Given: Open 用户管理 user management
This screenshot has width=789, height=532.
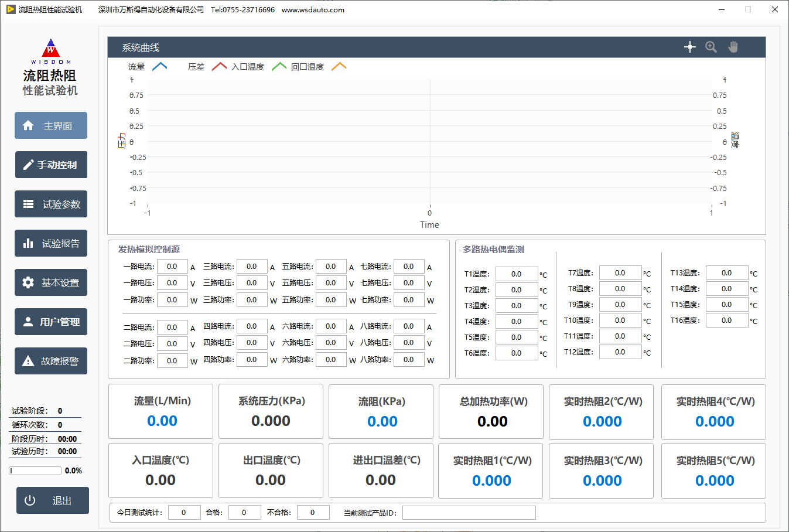Looking at the screenshot, I should (51, 322).
